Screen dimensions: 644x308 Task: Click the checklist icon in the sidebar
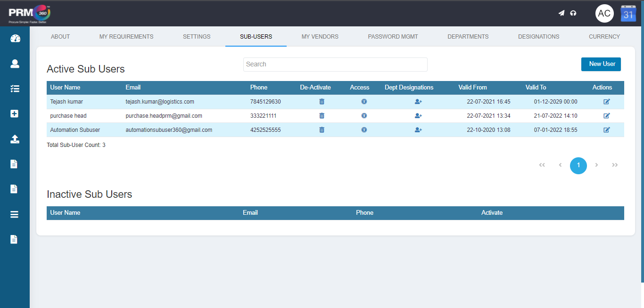coord(15,89)
